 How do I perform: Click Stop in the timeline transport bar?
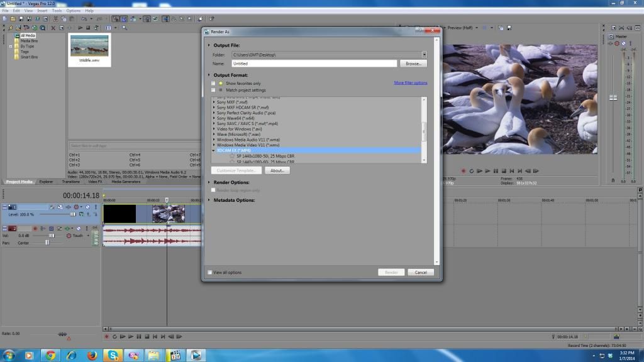pos(147,337)
